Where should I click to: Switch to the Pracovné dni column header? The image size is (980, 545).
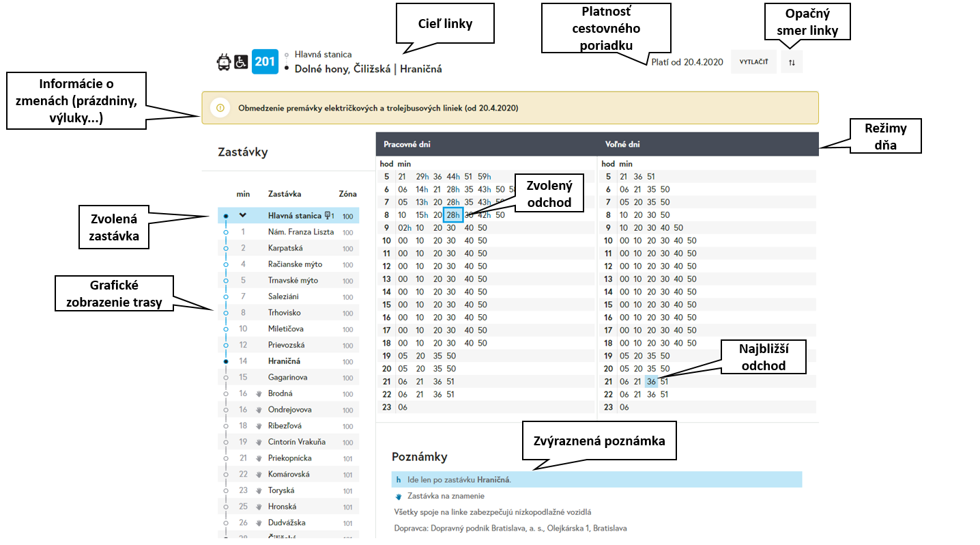point(407,145)
